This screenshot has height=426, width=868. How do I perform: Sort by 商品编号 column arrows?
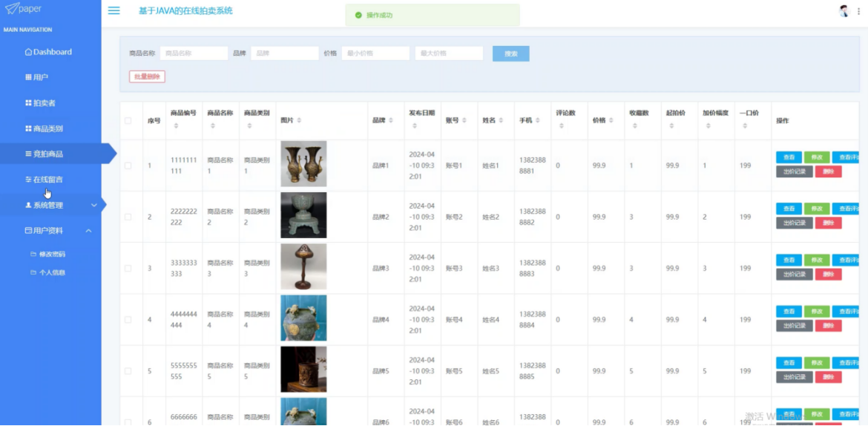coord(176,125)
